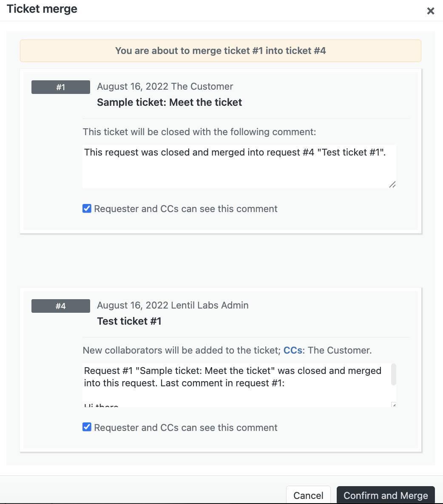Click the #4 ticket badge

(x=60, y=306)
